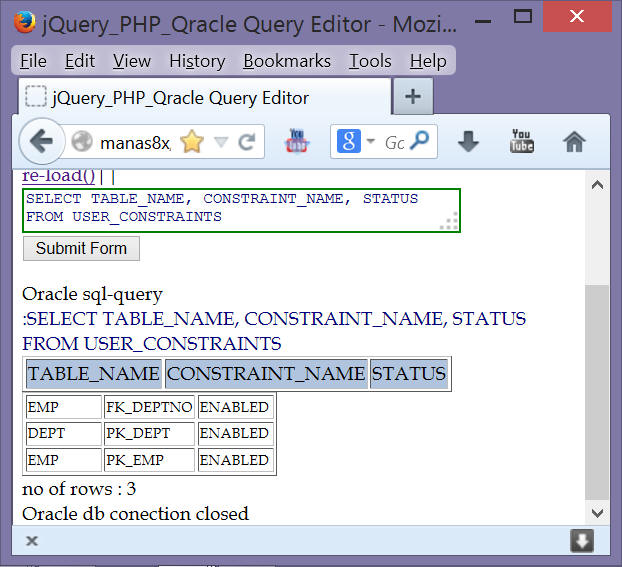Screen dimensions: 622x567
Task: Click EMP cell in the FK_DEPTNO row
Action: (63, 407)
